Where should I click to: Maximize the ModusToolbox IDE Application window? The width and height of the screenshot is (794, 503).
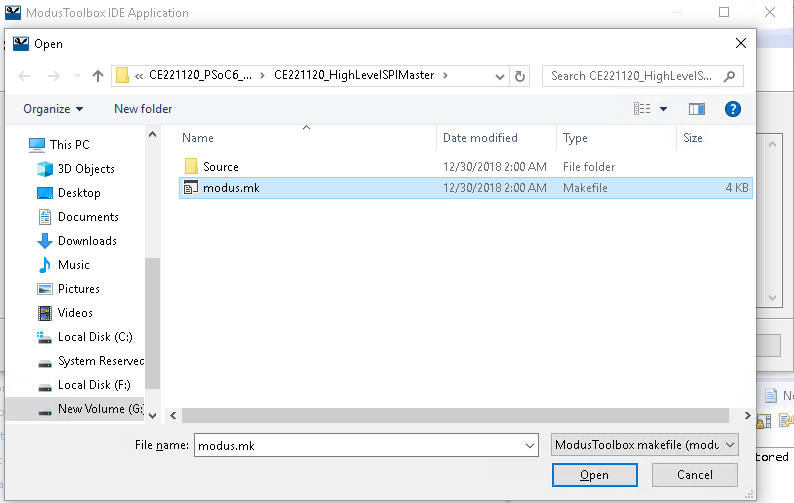coord(724,12)
